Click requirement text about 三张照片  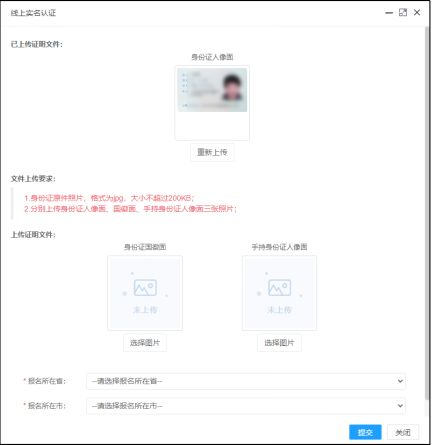point(130,209)
